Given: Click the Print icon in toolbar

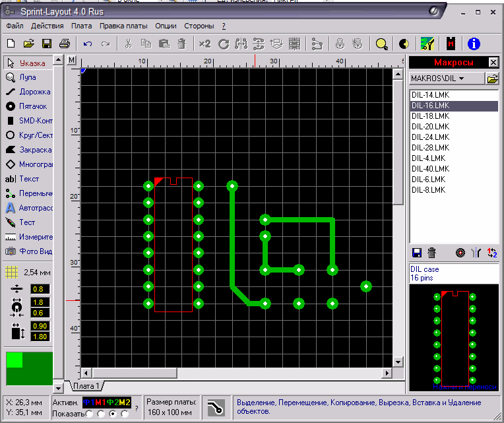Looking at the screenshot, I should pyautogui.click(x=65, y=44).
